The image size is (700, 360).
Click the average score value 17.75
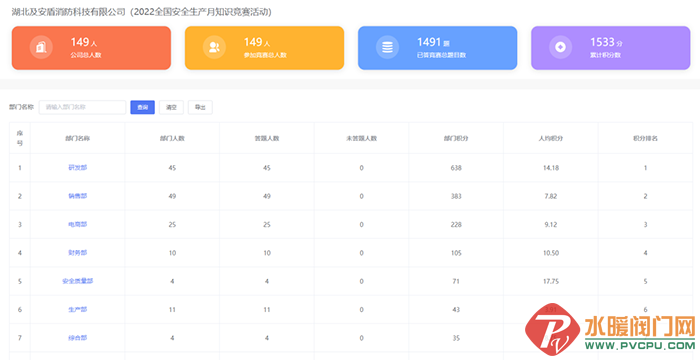(551, 281)
